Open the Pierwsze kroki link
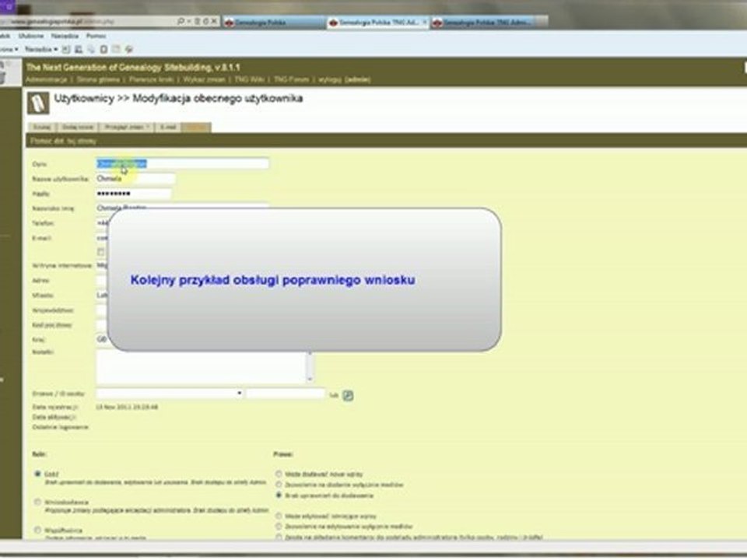747x560 pixels. (152, 79)
